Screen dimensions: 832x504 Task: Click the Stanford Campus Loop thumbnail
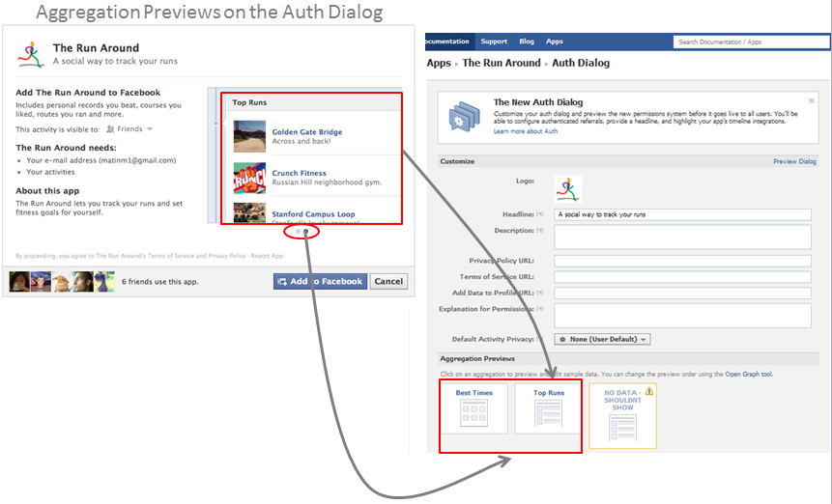249,212
